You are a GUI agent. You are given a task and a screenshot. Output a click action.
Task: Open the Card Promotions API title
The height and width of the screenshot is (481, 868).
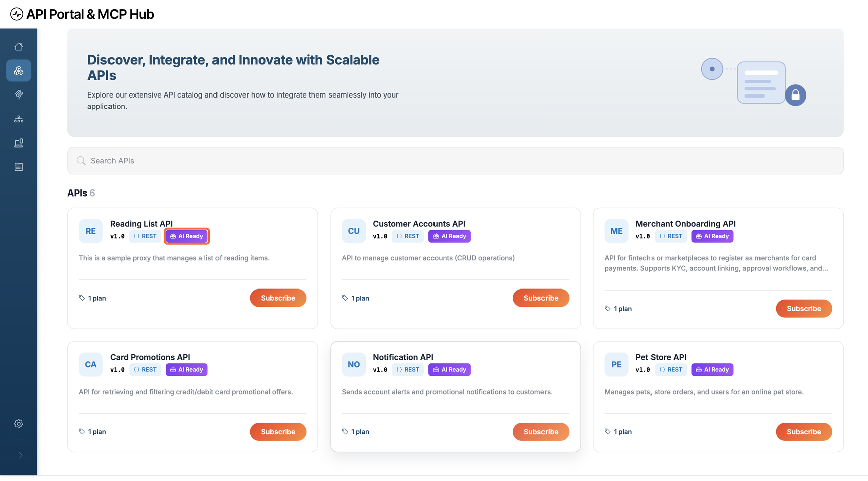150,357
